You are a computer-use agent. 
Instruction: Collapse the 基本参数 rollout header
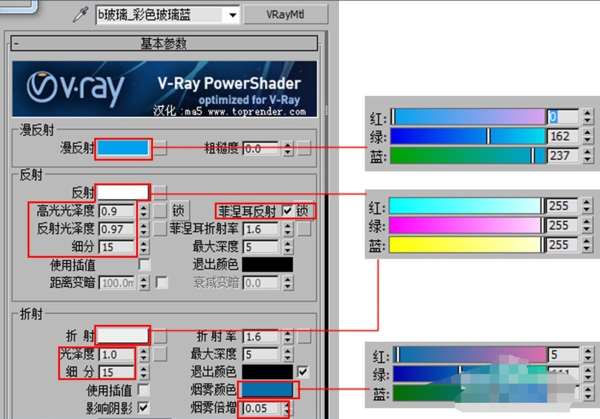tap(164, 43)
